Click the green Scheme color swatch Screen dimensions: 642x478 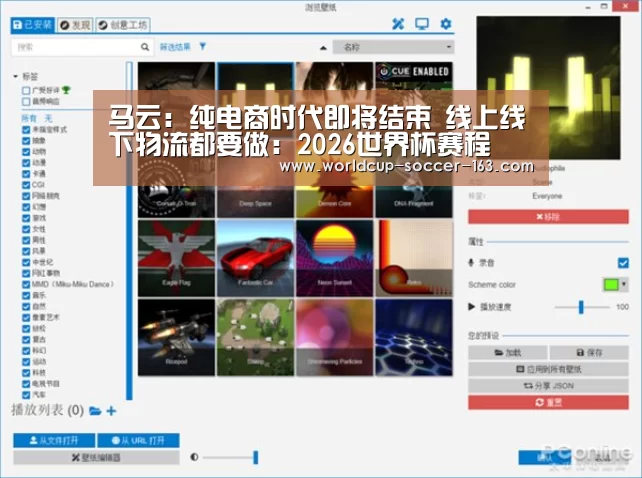tap(611, 284)
